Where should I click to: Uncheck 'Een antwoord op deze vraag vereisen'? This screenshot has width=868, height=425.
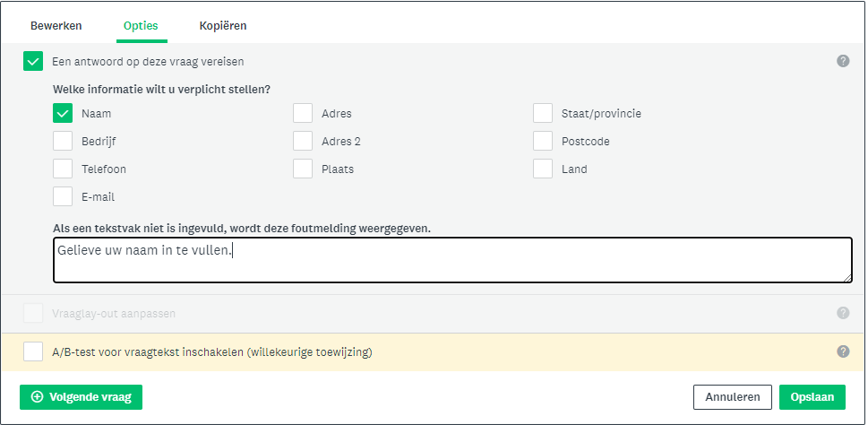point(33,61)
